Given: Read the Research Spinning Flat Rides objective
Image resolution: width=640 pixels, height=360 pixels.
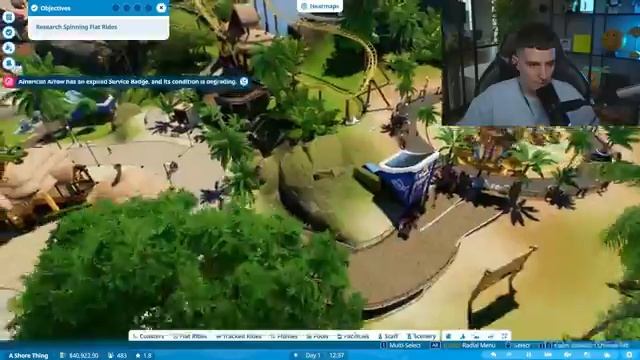Looking at the screenshot, I should coord(76,27).
